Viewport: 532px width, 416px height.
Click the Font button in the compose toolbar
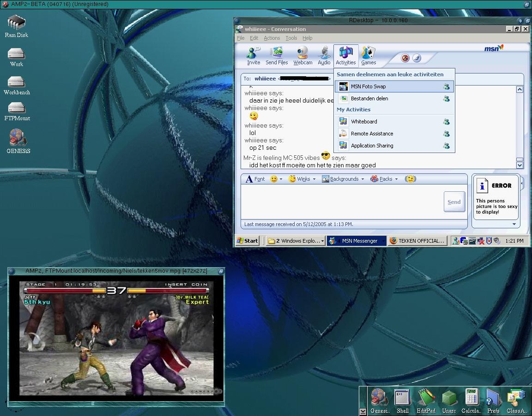point(255,179)
